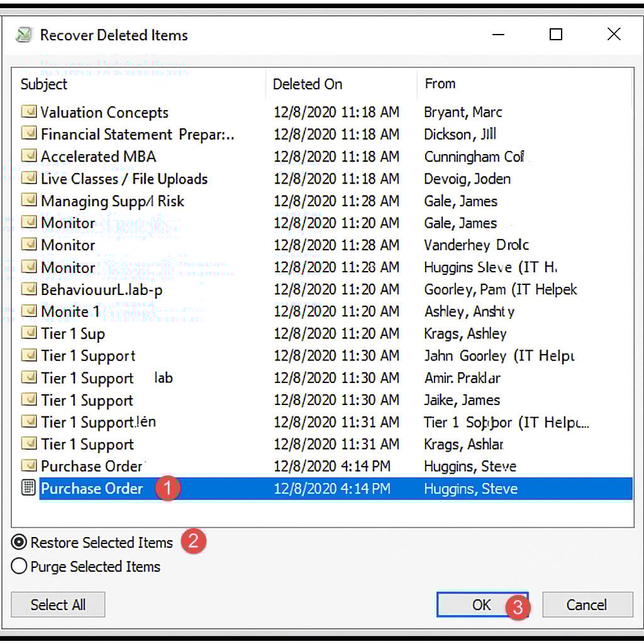This screenshot has width=644, height=644.
Task: Click the envelope icon beside Accelerated MBA
Action: (x=29, y=156)
